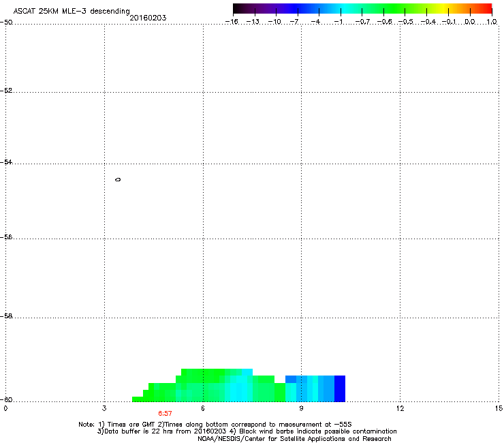The height and width of the screenshot is (443, 504).
Task: Click the note line "3)Data buffer is 22 hrs"
Action: pyautogui.click(x=247, y=431)
